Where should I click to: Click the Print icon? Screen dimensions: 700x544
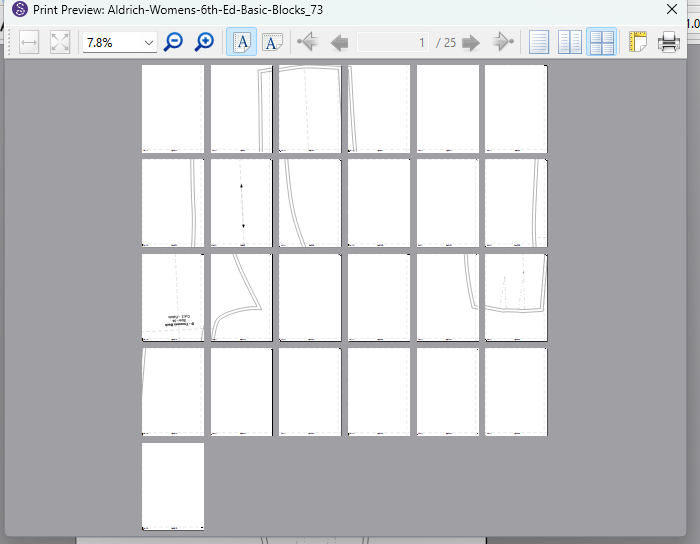point(668,42)
